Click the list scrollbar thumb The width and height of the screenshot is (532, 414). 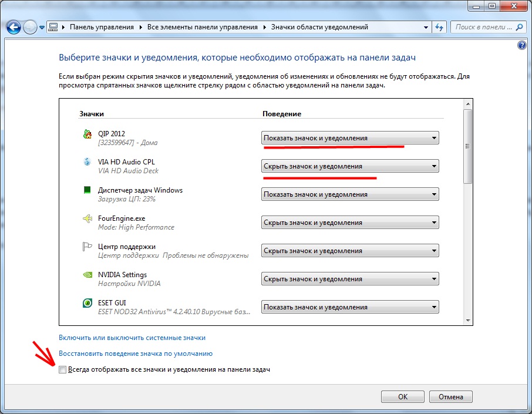(x=467, y=146)
